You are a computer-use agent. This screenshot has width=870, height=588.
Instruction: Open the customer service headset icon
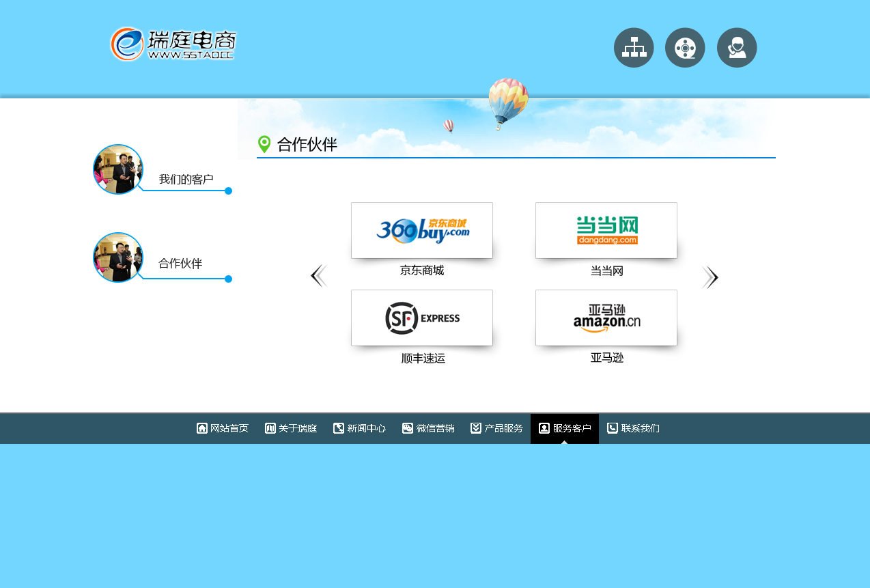tap(737, 48)
